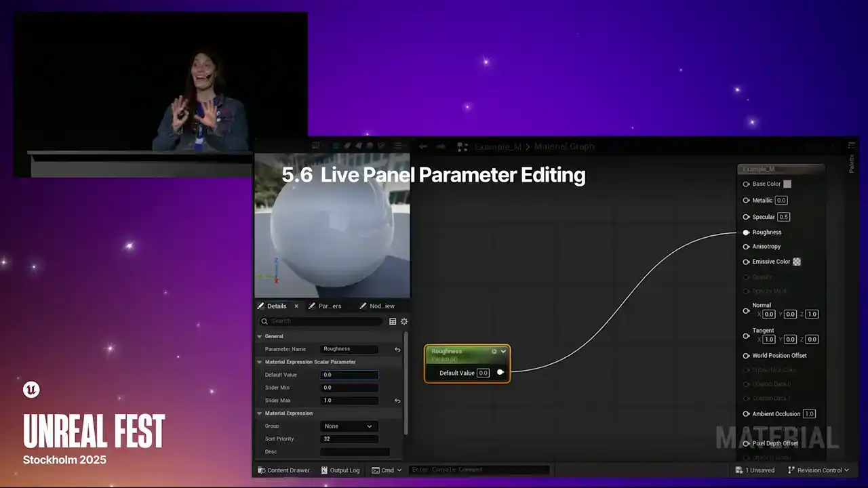Viewport: 868px width, 488px height.
Task: Open the Group dropdown set to None
Action: point(349,426)
